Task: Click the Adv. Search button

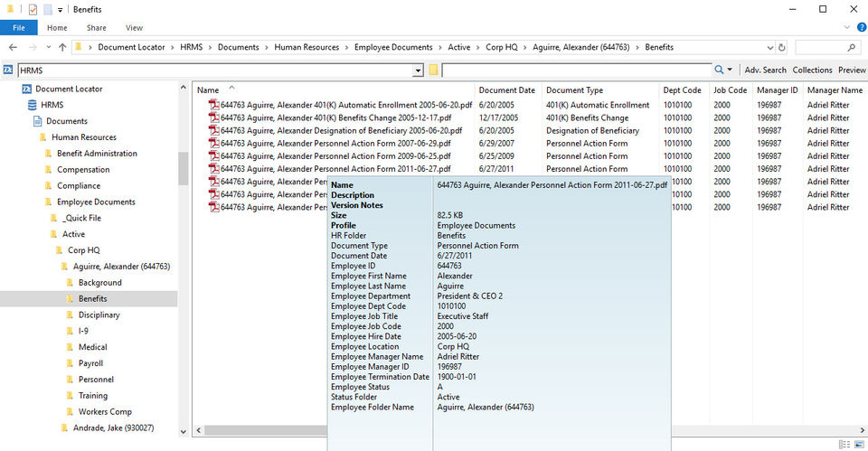Action: pyautogui.click(x=765, y=70)
